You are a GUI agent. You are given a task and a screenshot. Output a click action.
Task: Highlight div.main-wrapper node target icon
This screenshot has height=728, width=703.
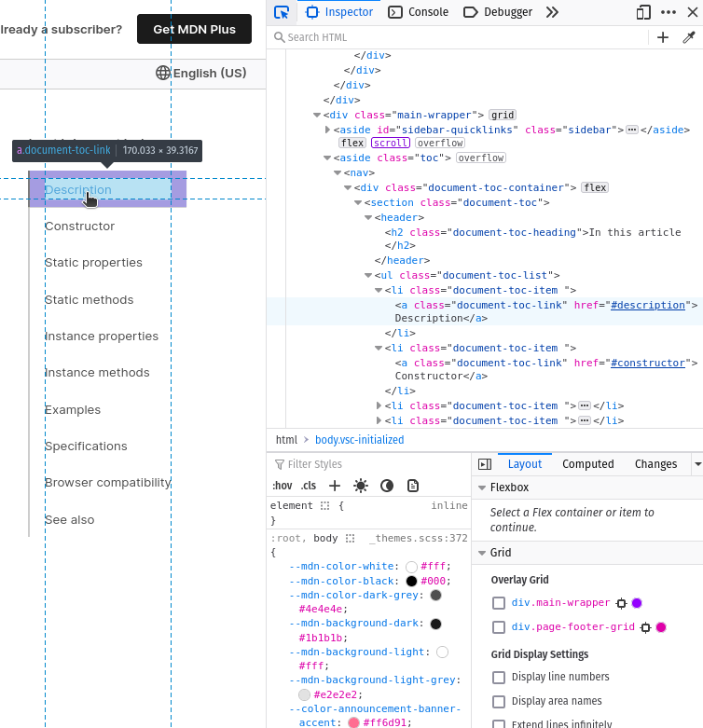point(621,603)
